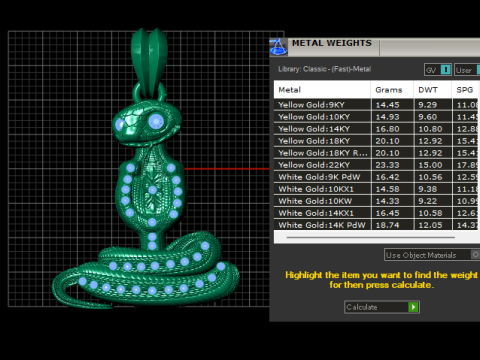Select the White Gold:14K PdW row
Image resolution: width=480 pixels, height=360 pixels.
pos(376,224)
